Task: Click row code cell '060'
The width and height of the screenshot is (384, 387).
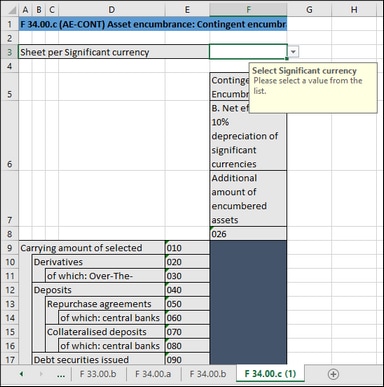Action: (187, 318)
